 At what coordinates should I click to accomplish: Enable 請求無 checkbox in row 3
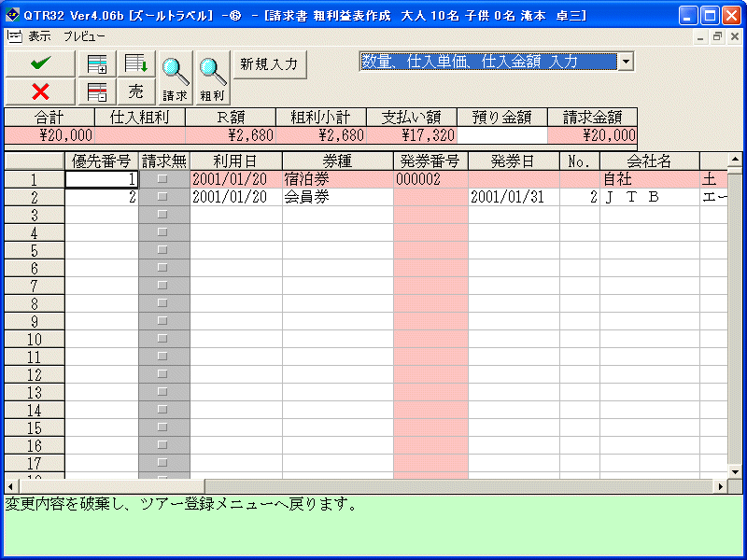(163, 215)
